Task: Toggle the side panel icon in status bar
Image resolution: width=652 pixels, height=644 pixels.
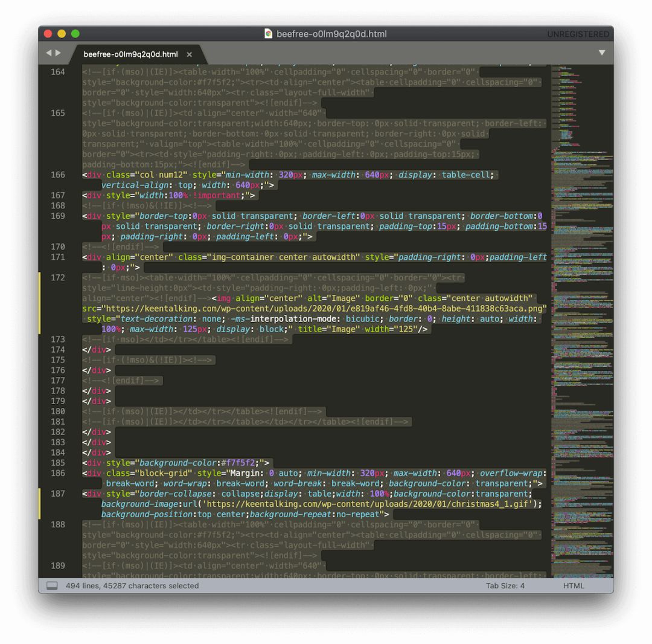Action: (x=52, y=586)
